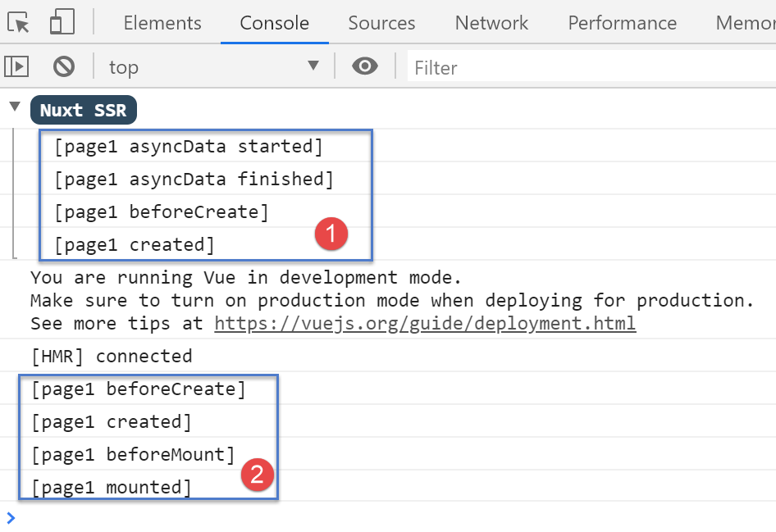The width and height of the screenshot is (776, 532).
Task: Open the Sources tab
Action: (381, 23)
